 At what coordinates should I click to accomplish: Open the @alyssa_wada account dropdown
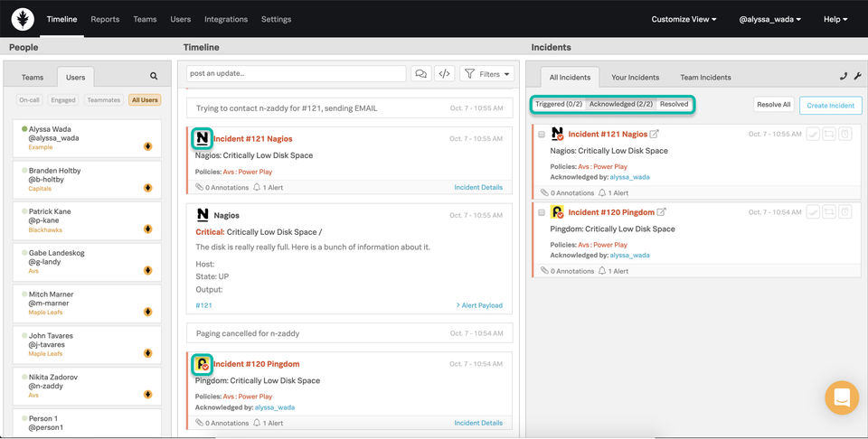point(769,19)
